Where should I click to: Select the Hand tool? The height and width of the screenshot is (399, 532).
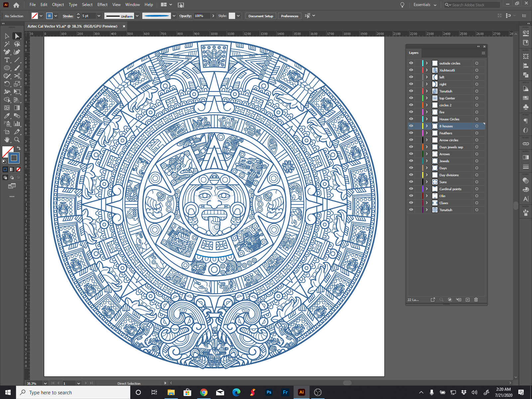point(7,140)
